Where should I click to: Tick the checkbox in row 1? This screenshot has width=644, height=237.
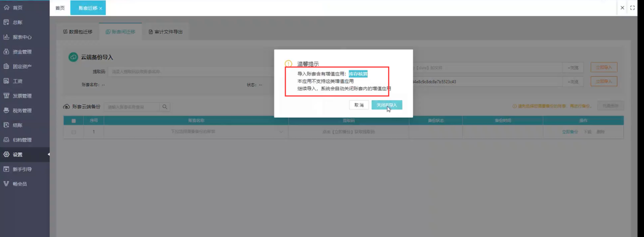(74, 132)
